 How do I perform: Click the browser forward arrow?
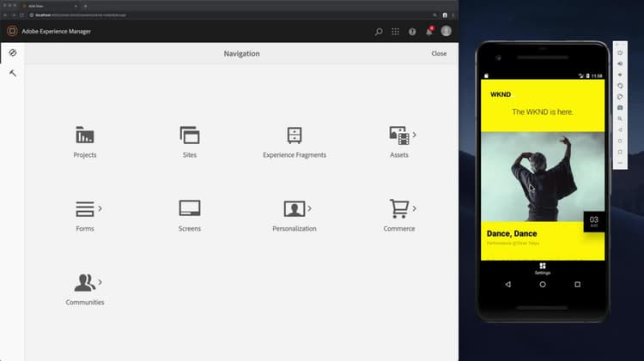13,15
